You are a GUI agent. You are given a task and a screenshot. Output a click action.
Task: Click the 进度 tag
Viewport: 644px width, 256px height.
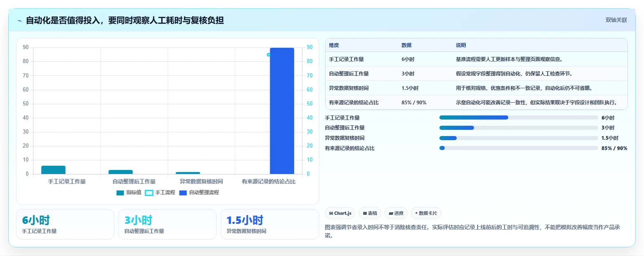[396, 213]
